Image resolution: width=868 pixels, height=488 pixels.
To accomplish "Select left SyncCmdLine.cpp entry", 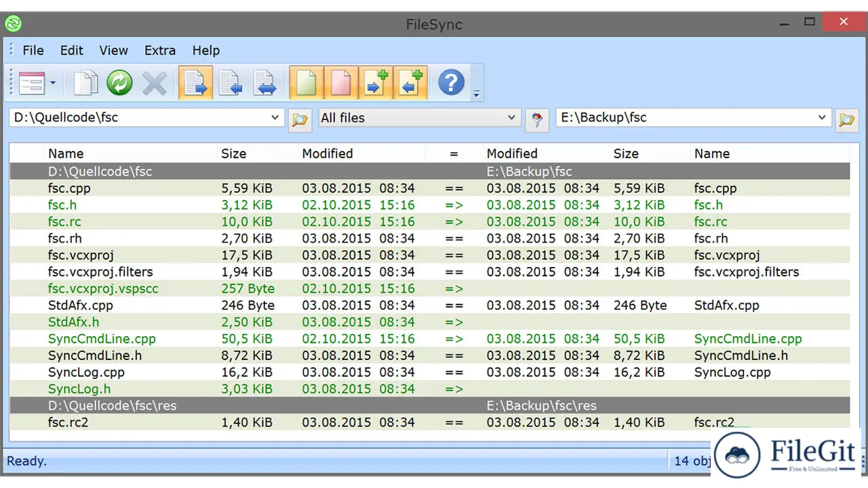I will click(x=102, y=338).
